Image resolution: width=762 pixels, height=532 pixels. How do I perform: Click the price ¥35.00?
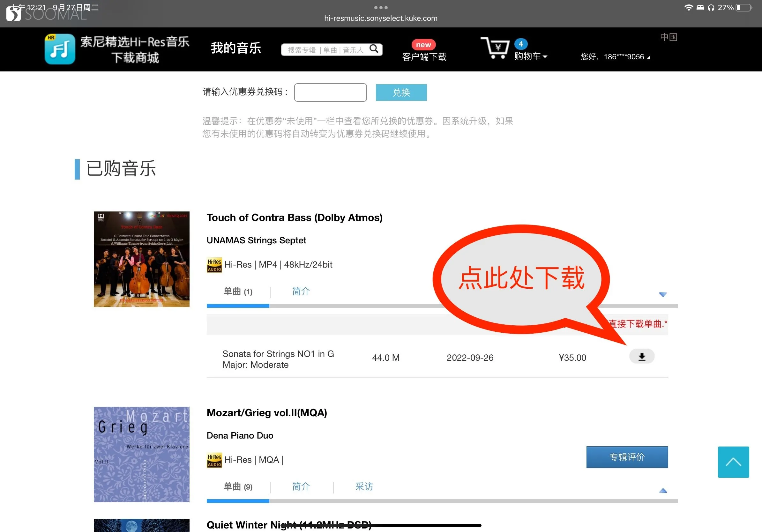tap(572, 358)
